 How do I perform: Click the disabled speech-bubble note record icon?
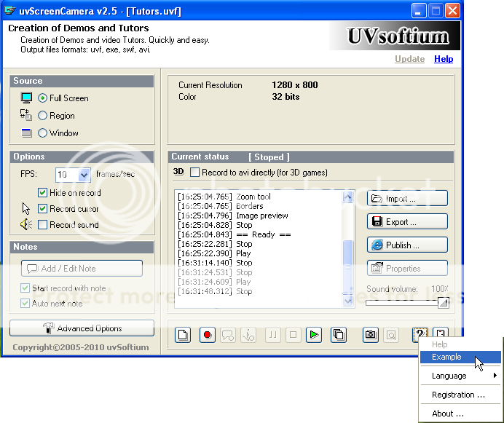click(228, 335)
